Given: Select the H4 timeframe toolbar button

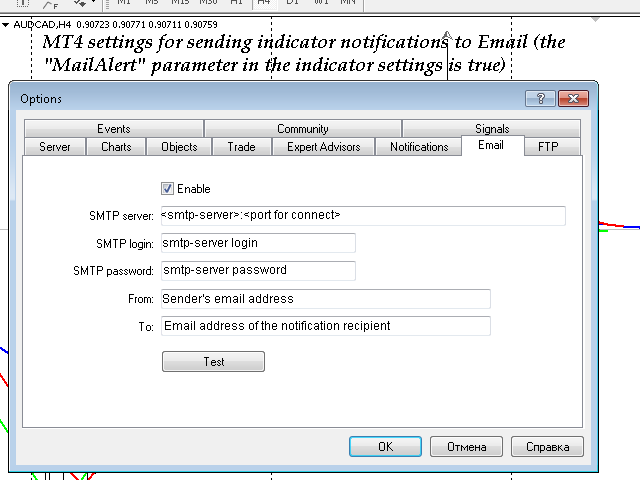Looking at the screenshot, I should 264,2.
